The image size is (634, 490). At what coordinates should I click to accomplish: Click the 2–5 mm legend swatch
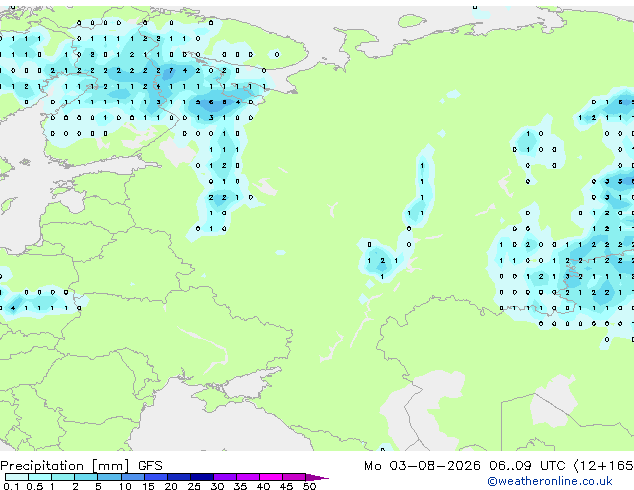point(86,477)
